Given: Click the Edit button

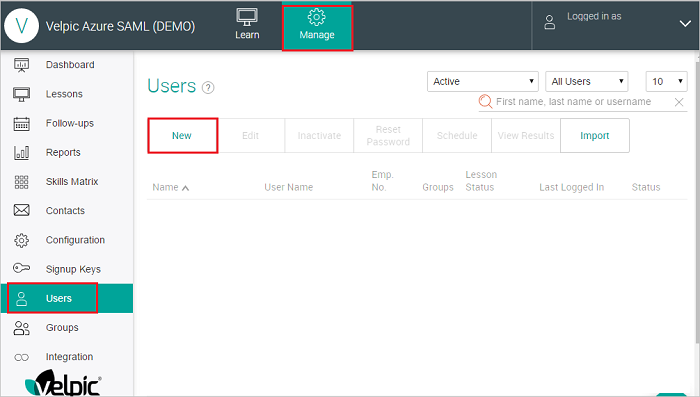Looking at the screenshot, I should pos(250,136).
